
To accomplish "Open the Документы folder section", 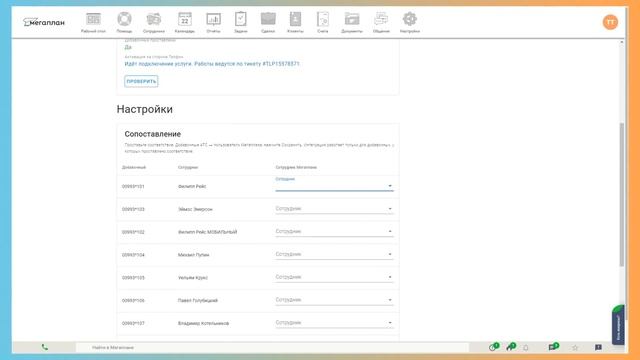I will tap(351, 22).
